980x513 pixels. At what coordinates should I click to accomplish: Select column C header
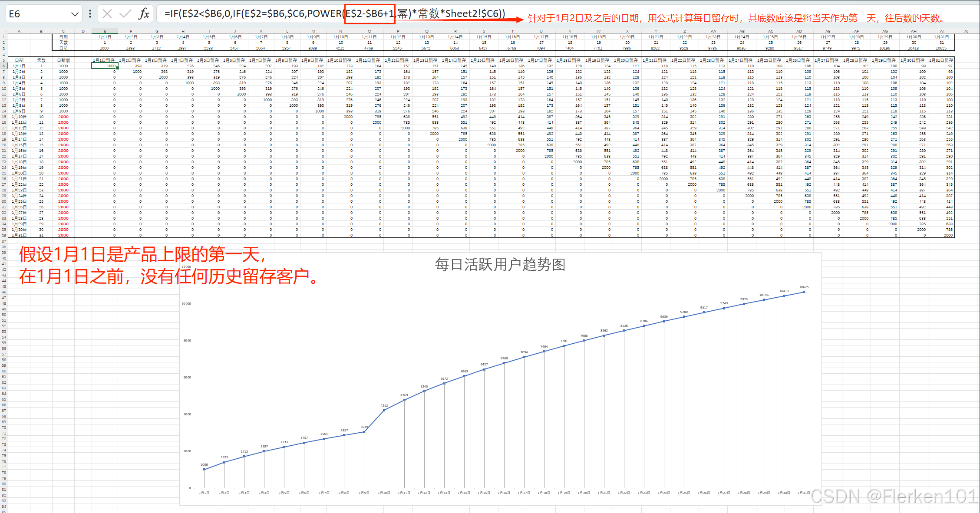click(63, 31)
